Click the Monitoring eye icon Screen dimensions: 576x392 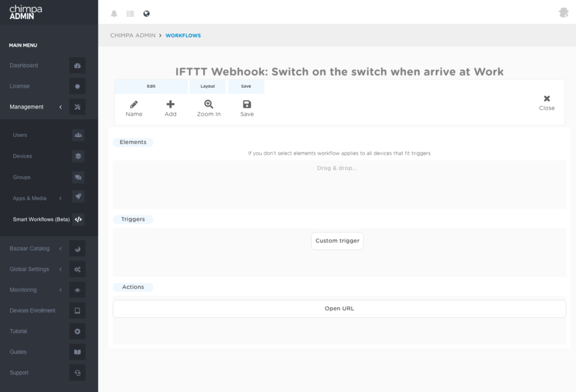click(x=77, y=290)
